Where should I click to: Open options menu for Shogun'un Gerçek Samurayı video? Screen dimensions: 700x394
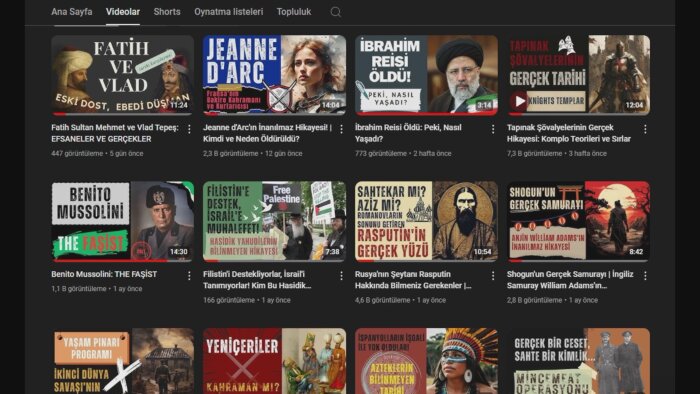click(x=645, y=276)
